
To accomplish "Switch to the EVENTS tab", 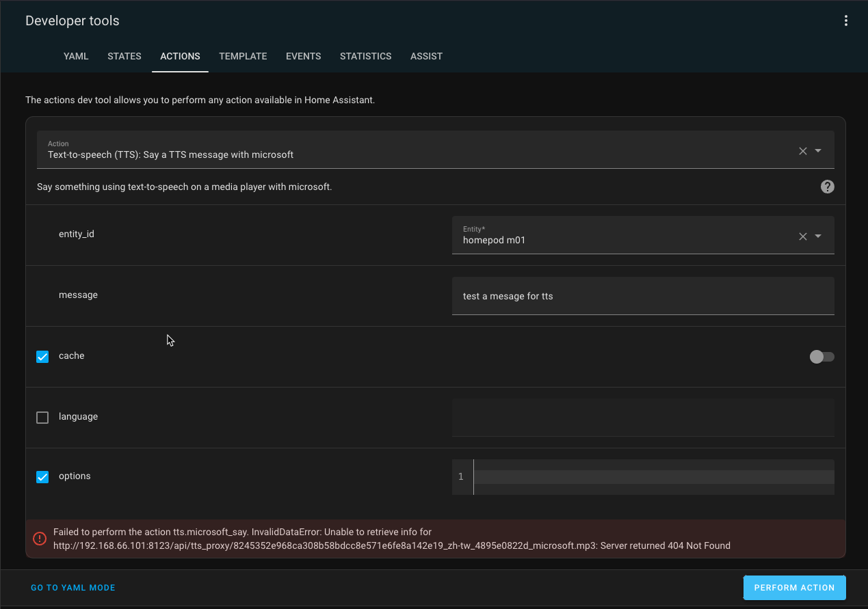I will pos(303,56).
